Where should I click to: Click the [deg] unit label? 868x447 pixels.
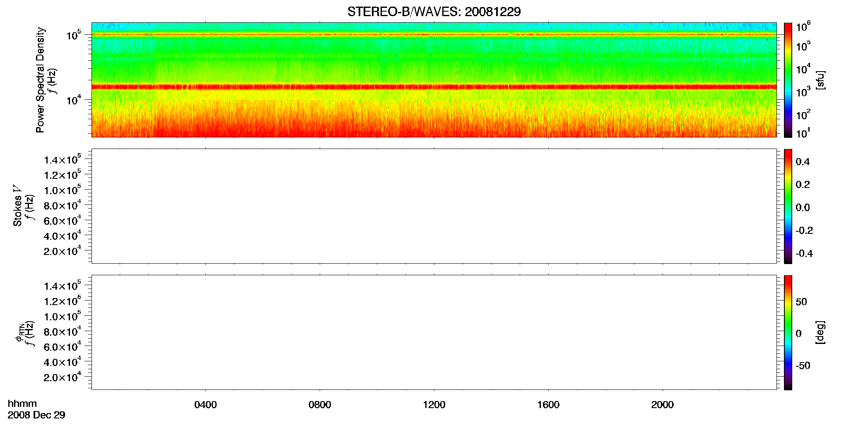click(820, 332)
